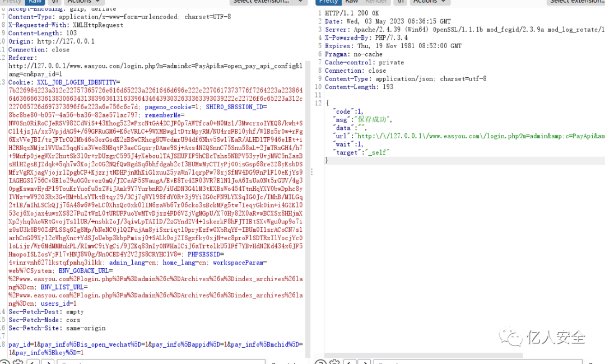The width and height of the screenshot is (605, 364).
Task: Click Pragma: no-cache header
Action: [x=353, y=54]
